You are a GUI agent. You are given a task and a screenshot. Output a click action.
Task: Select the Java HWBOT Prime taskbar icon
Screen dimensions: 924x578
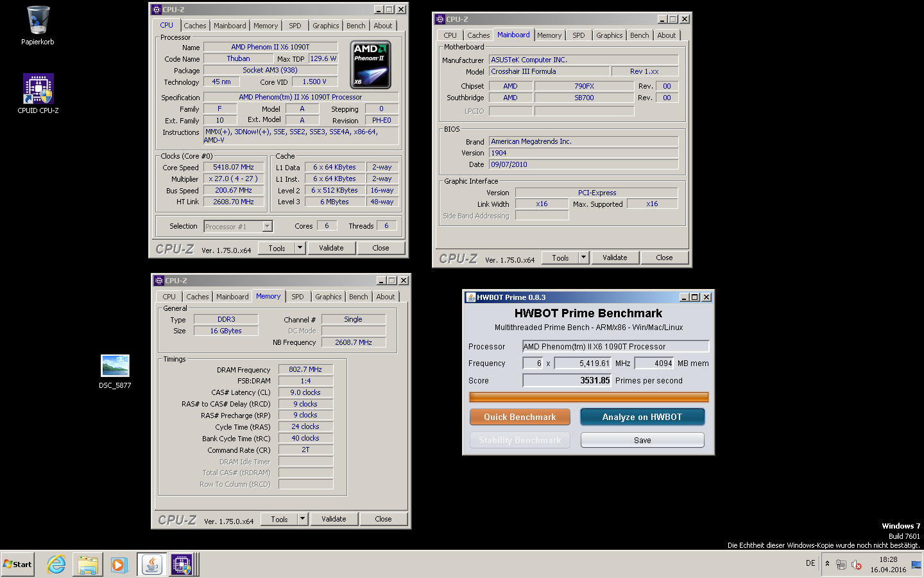coord(152,565)
